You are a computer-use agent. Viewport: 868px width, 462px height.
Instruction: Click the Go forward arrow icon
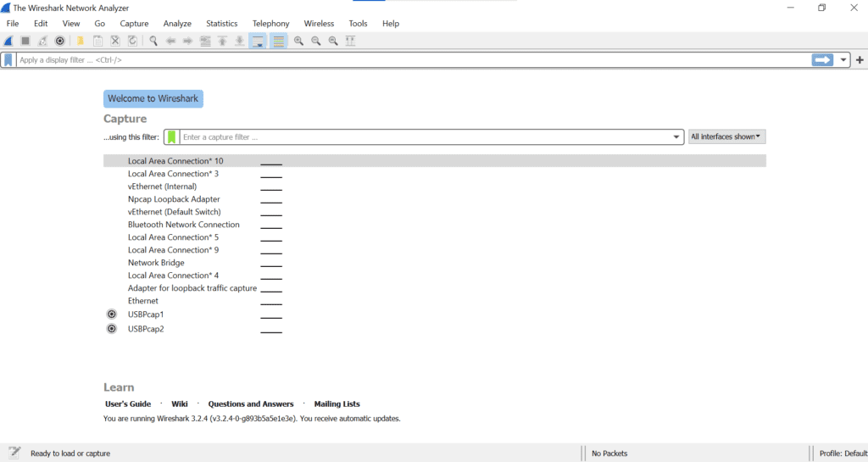(x=187, y=41)
